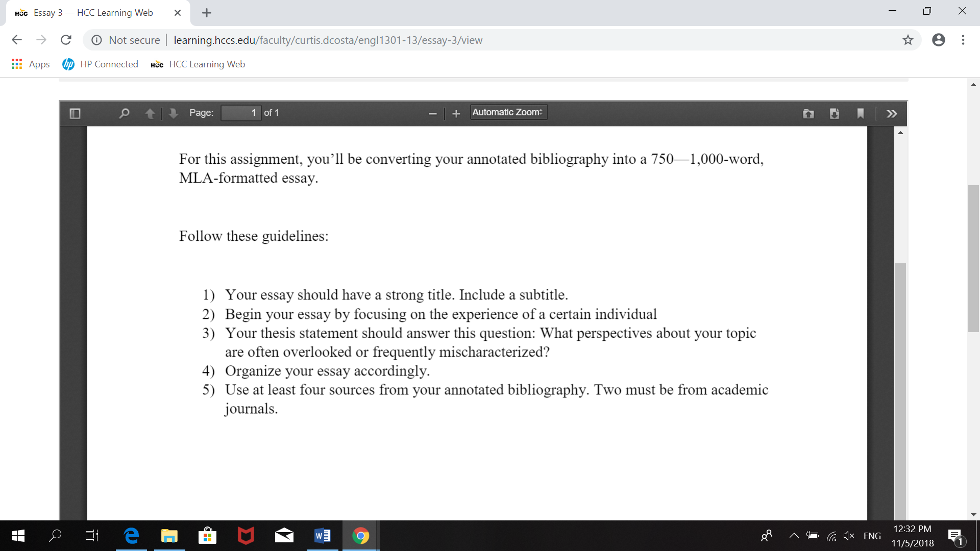Open the HCC Learning Web bookmark
Viewport: 980px width, 551px height.
pos(198,64)
